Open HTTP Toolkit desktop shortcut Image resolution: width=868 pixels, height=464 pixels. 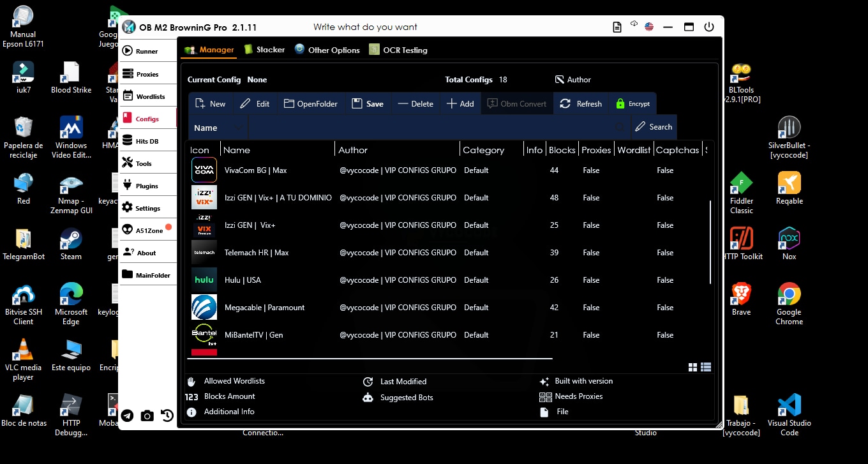click(x=742, y=244)
